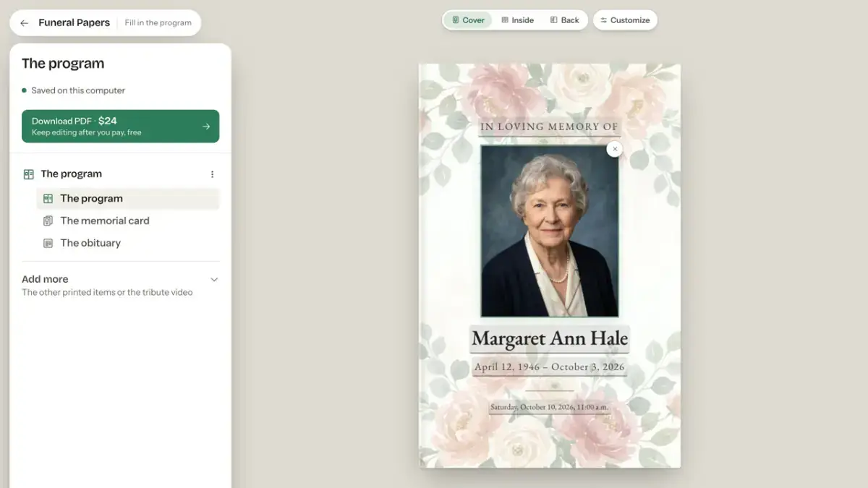The image size is (868, 488).
Task: Click the icon beside the selected The program row
Action: point(48,199)
